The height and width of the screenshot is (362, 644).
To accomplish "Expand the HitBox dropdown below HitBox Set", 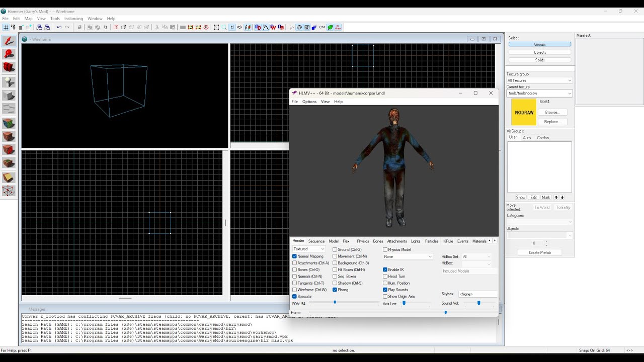I will click(x=476, y=263).
